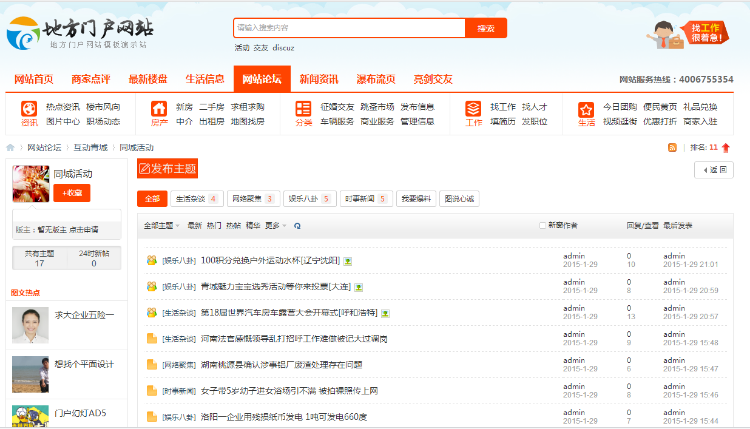750x429 pixels.
Task: Filter threads by 时事新闻 category
Action: (366, 198)
